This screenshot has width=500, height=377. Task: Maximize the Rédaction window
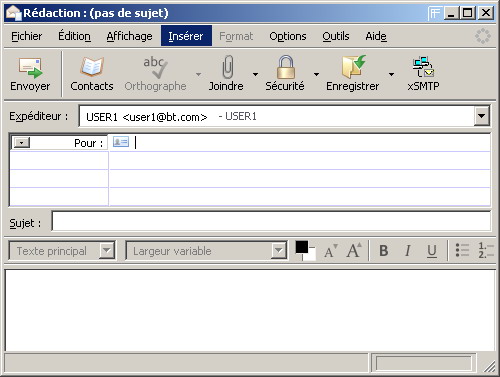tap(468, 13)
